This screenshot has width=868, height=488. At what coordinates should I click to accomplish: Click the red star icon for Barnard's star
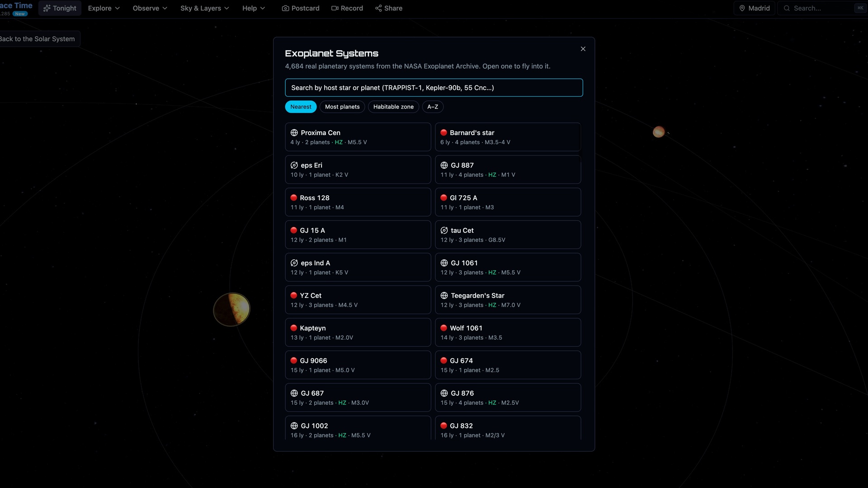click(444, 132)
